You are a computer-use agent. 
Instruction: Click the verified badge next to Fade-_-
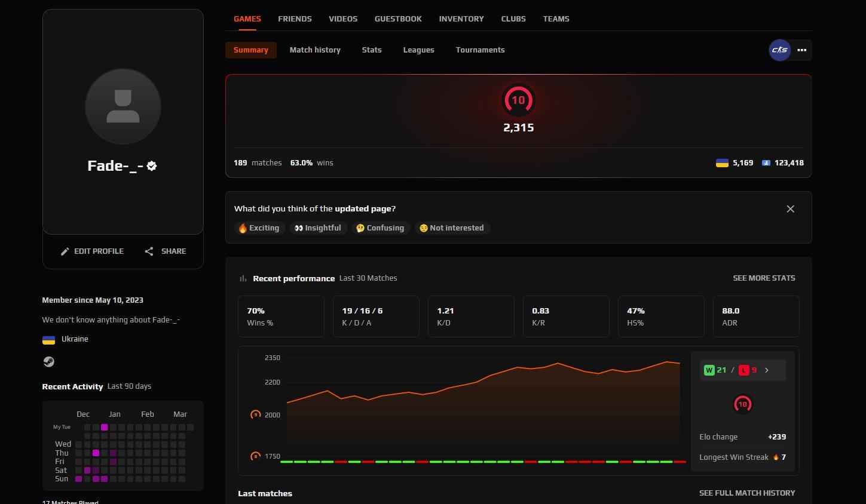[x=152, y=166]
